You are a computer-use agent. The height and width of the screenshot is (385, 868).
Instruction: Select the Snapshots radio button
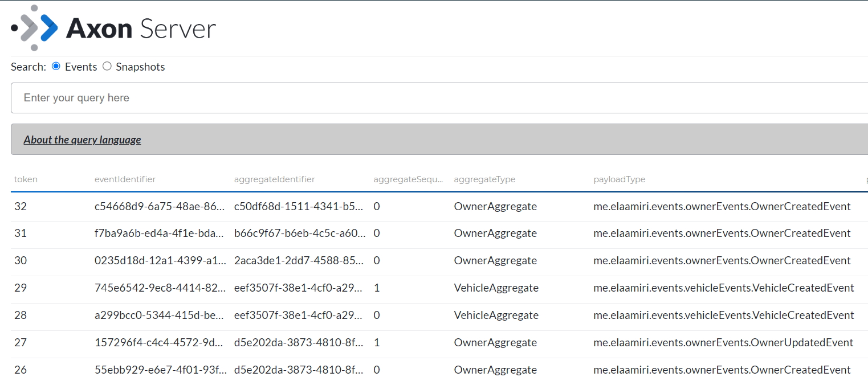coord(107,66)
